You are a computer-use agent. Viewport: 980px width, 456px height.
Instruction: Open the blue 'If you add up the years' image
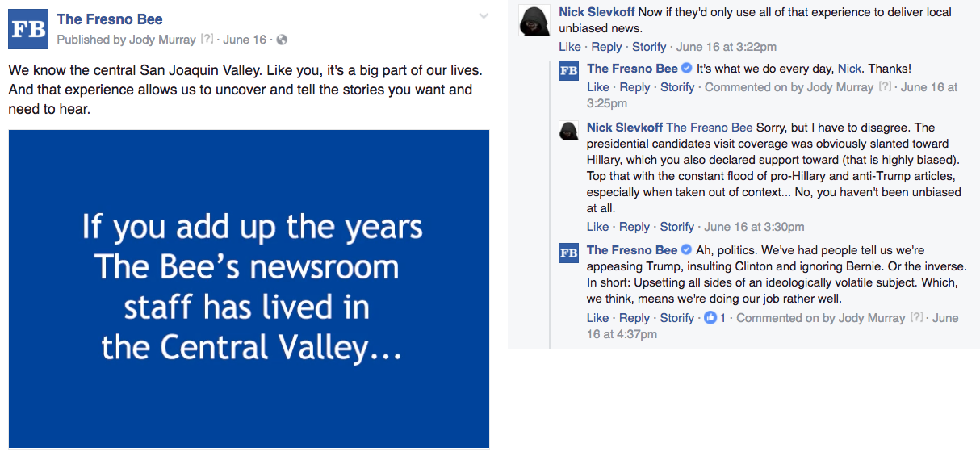pos(249,287)
